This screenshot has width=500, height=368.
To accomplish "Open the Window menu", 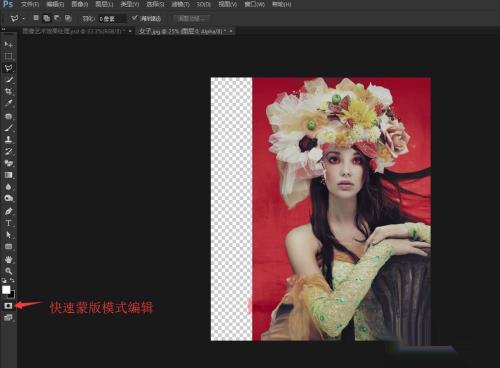I will 255,4.
